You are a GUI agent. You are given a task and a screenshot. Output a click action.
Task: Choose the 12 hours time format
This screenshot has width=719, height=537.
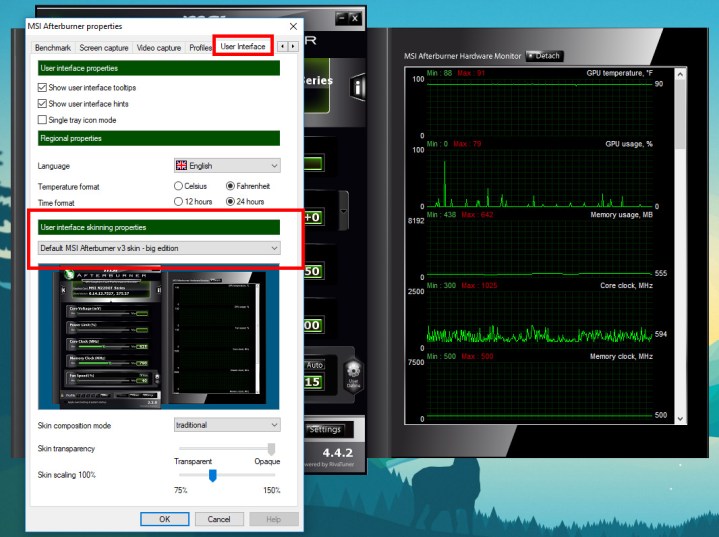coord(179,201)
